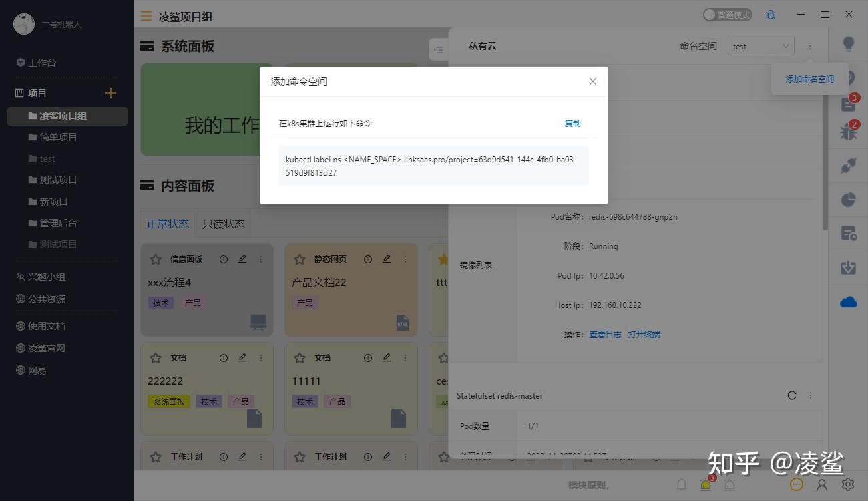Toggle the 普通模式 switch in title bar

(727, 13)
